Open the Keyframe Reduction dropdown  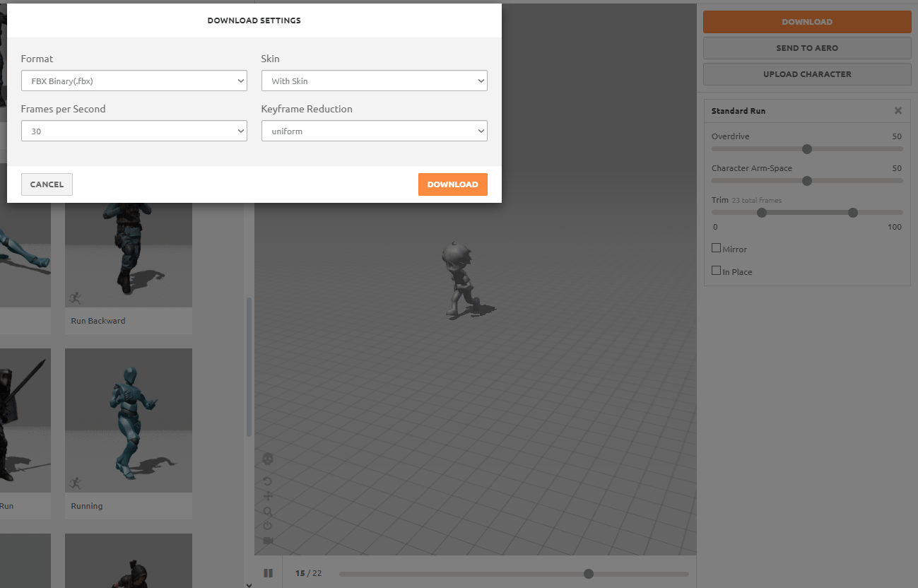point(375,131)
